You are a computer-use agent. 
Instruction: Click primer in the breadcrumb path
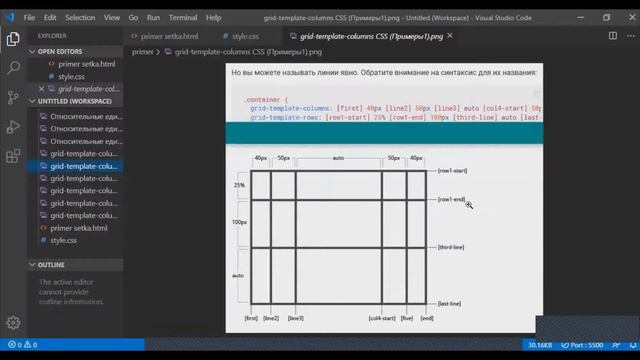pyautogui.click(x=142, y=52)
